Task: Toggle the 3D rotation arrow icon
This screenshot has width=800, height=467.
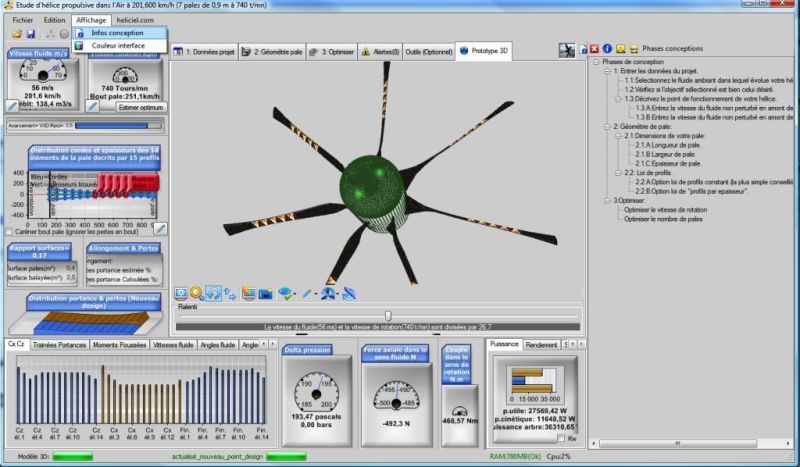Action: [213, 293]
